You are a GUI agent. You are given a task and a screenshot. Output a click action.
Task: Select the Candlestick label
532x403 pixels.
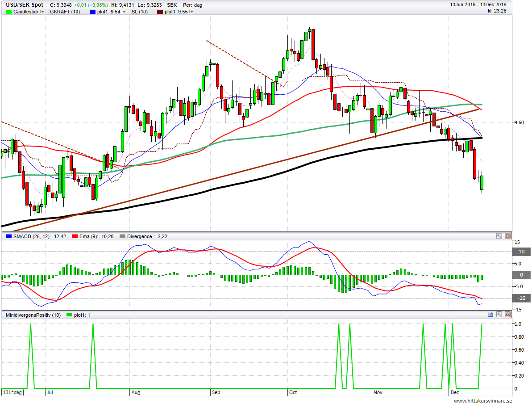point(26,12)
